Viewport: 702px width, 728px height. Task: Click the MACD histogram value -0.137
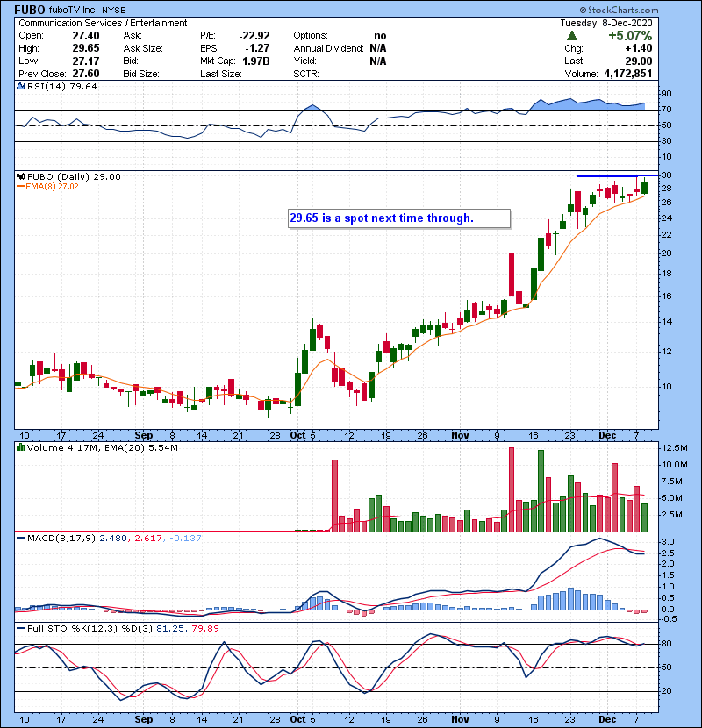185,539
